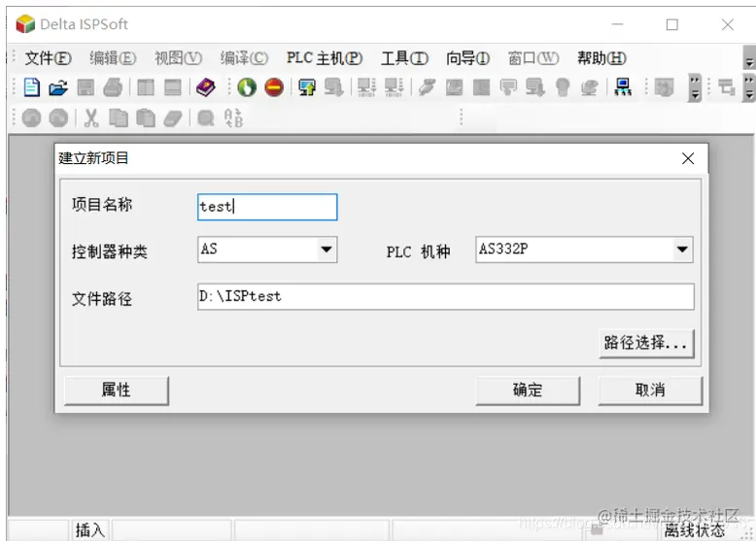Click the green Run toolbar icon
The image size is (756, 541).
(x=247, y=87)
